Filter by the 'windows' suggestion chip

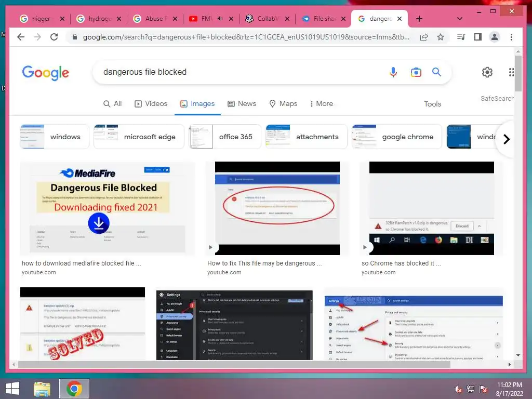click(x=54, y=137)
